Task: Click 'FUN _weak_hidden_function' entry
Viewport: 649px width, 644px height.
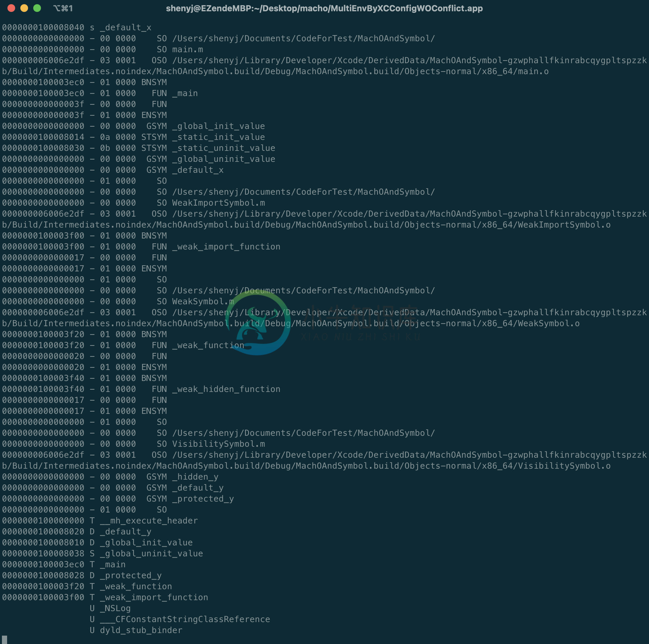Action: (x=216, y=389)
